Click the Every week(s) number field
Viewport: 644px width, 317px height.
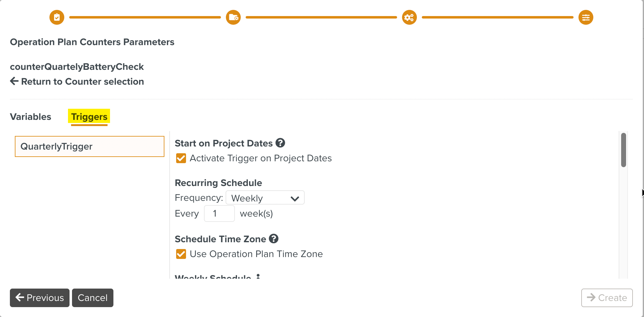tap(219, 213)
